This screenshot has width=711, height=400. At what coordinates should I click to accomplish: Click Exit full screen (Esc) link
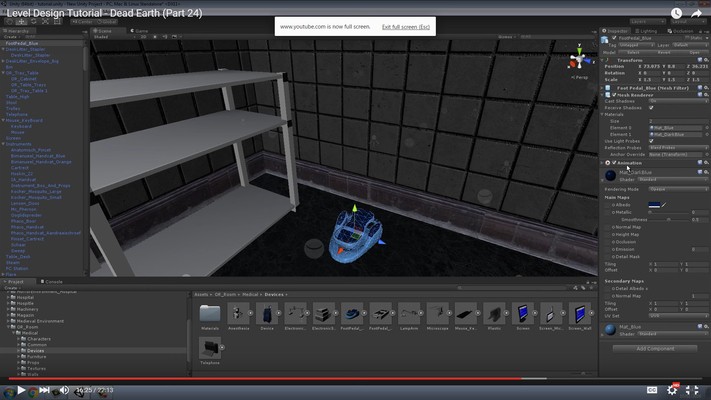[405, 27]
